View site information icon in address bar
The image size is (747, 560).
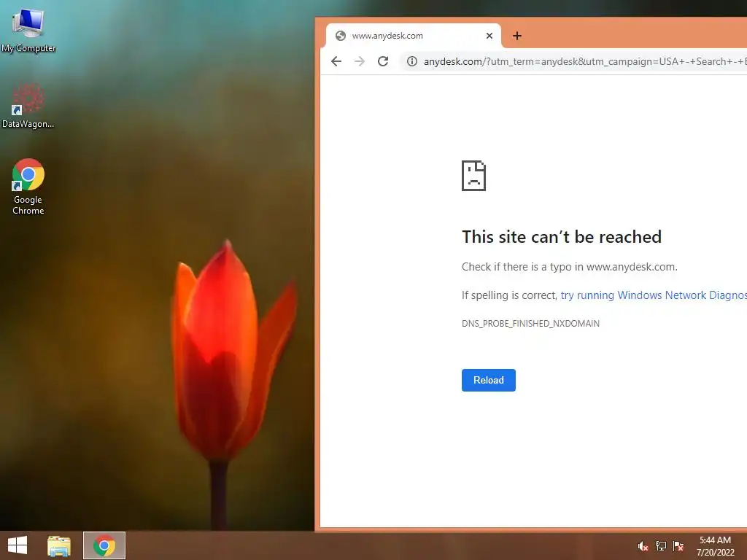point(412,61)
